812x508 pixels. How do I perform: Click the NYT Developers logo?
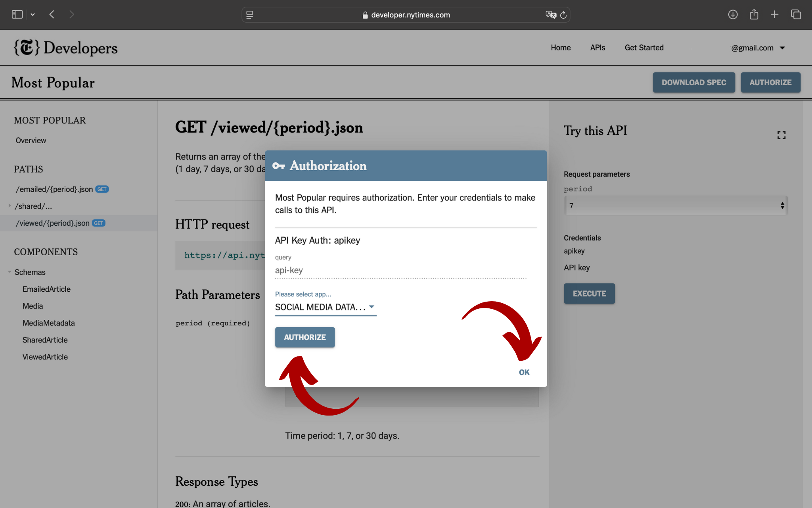point(65,48)
